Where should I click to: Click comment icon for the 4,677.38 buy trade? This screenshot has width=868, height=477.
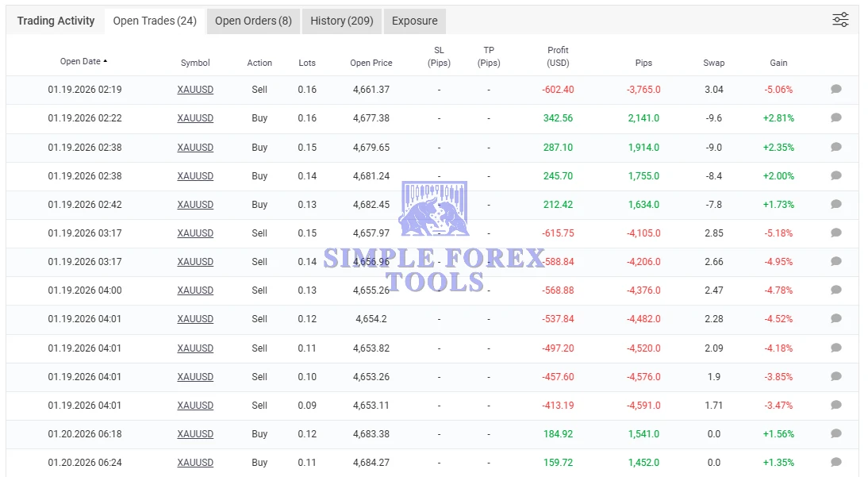pos(835,118)
